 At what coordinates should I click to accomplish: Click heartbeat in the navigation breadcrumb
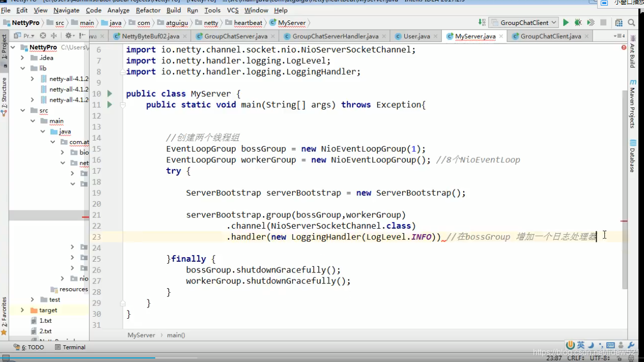pyautogui.click(x=248, y=22)
